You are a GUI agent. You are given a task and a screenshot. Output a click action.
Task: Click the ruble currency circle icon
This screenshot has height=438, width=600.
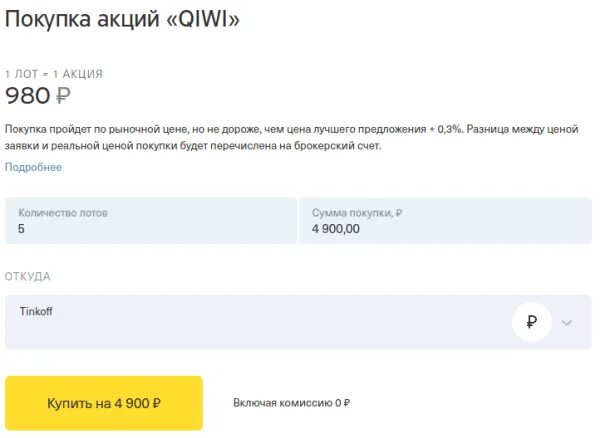pos(532,322)
